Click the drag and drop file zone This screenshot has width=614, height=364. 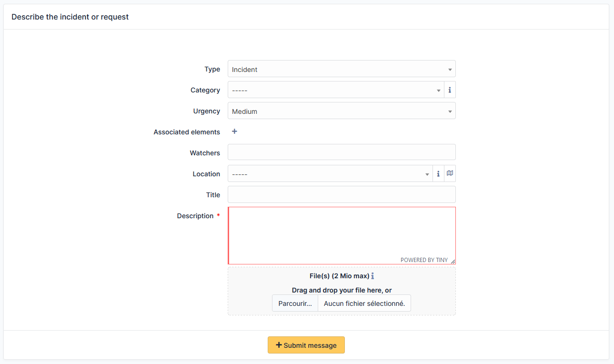point(342,289)
